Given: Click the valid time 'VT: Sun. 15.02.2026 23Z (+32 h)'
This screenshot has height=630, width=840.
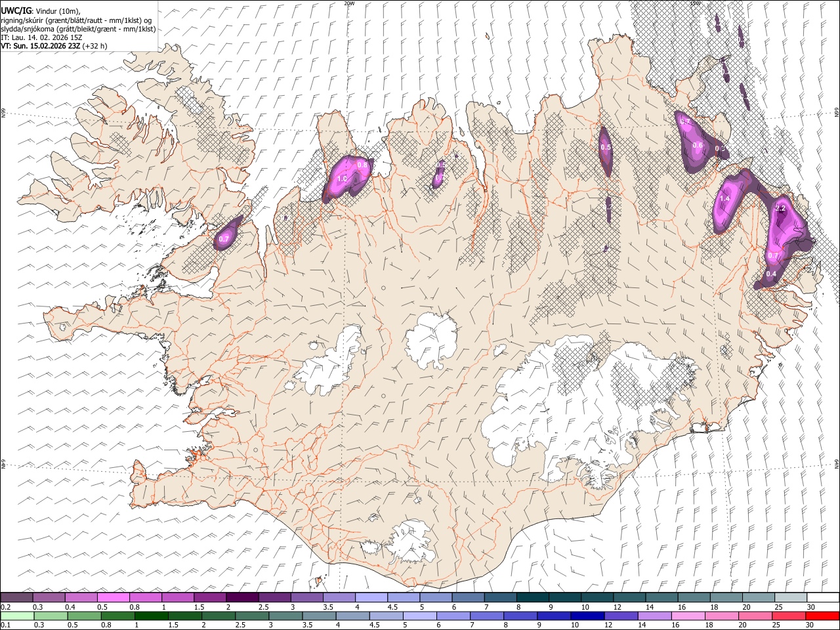Looking at the screenshot, I should (x=54, y=46).
